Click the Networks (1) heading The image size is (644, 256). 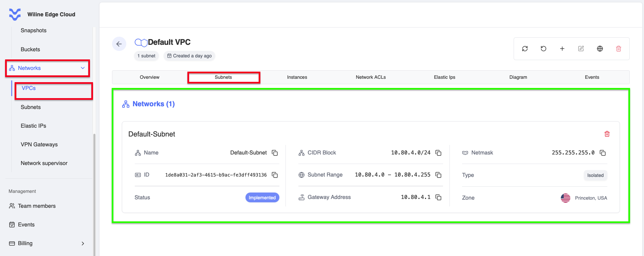153,104
